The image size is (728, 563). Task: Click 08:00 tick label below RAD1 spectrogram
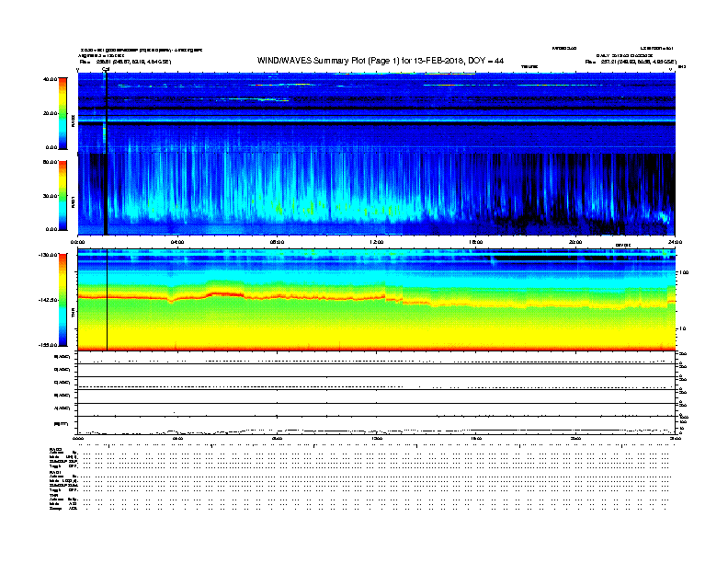click(278, 242)
